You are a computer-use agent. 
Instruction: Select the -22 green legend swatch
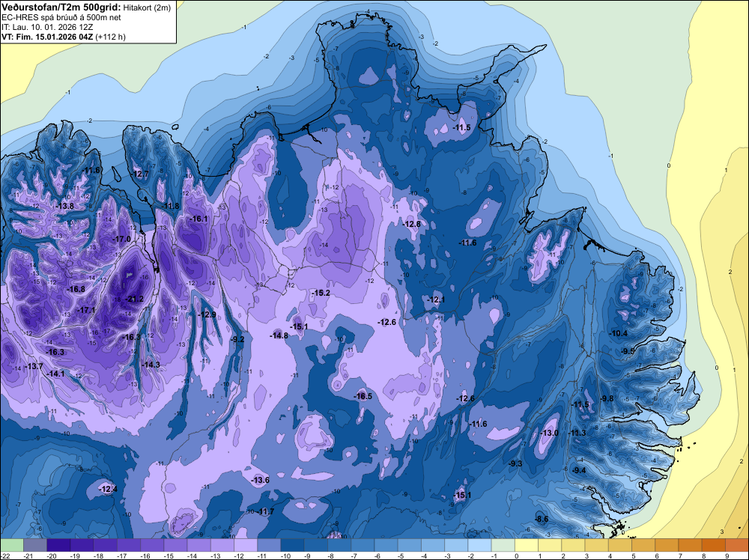point(12,546)
